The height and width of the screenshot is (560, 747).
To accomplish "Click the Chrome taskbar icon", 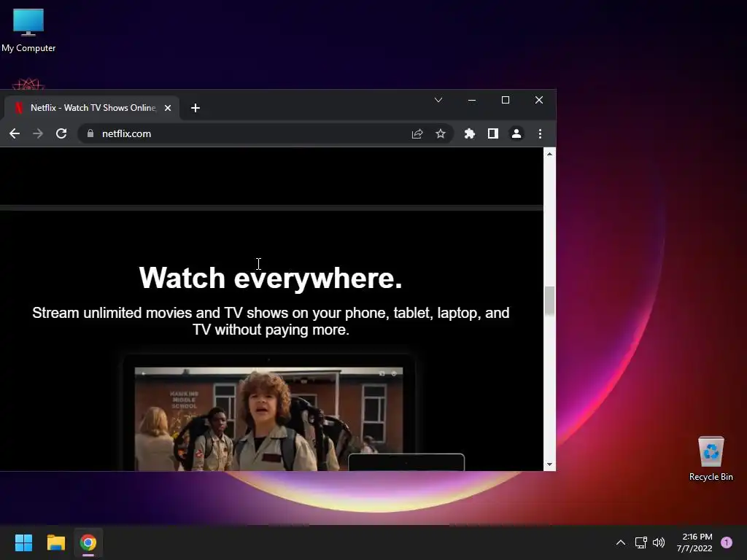I will click(88, 542).
